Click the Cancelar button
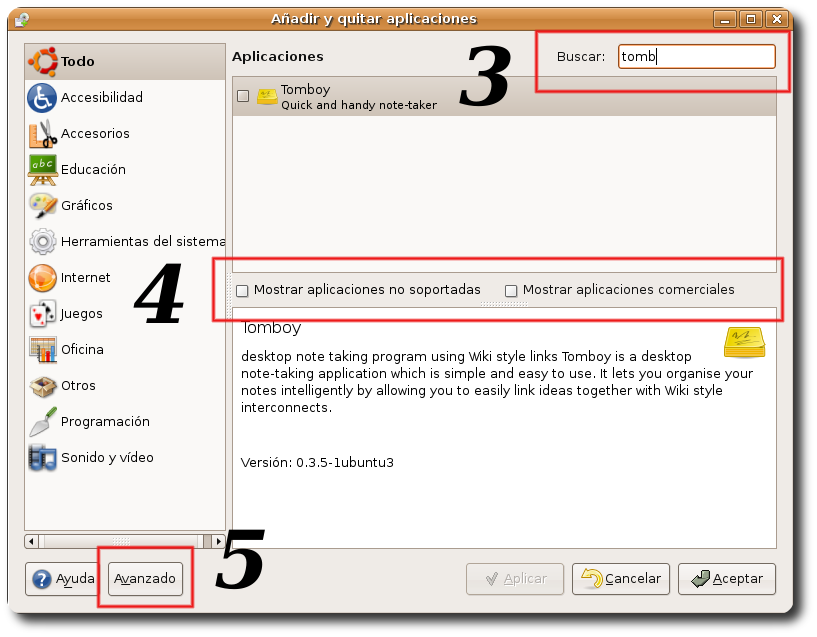 point(621,578)
